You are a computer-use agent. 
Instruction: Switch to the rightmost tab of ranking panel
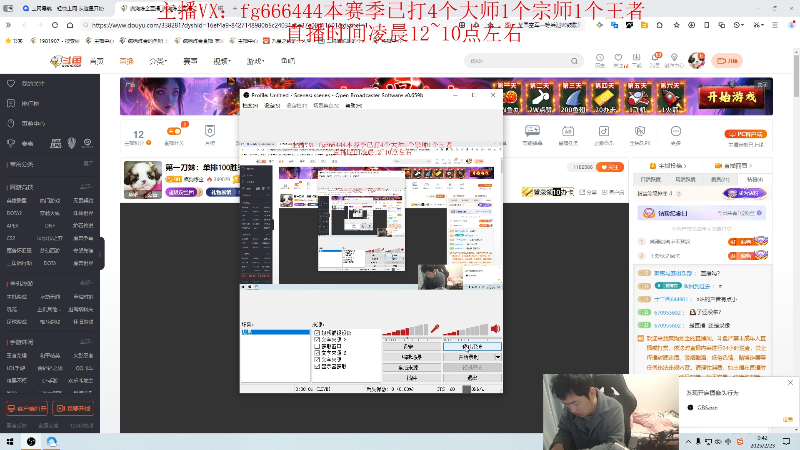(754, 180)
